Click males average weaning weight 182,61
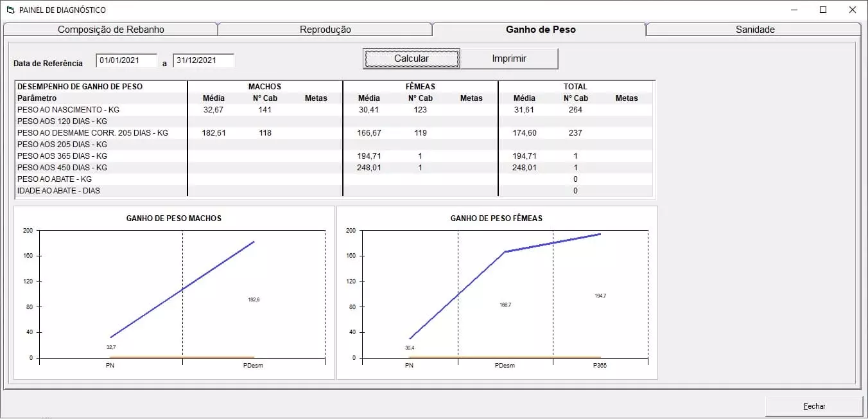Viewport: 868px width, 419px height. [x=214, y=133]
